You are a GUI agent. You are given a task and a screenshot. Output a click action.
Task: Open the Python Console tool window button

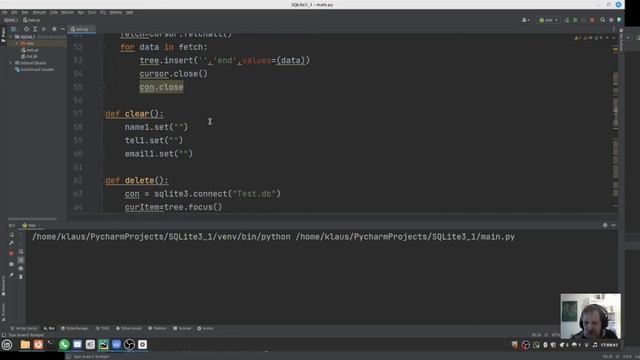click(x=129, y=329)
